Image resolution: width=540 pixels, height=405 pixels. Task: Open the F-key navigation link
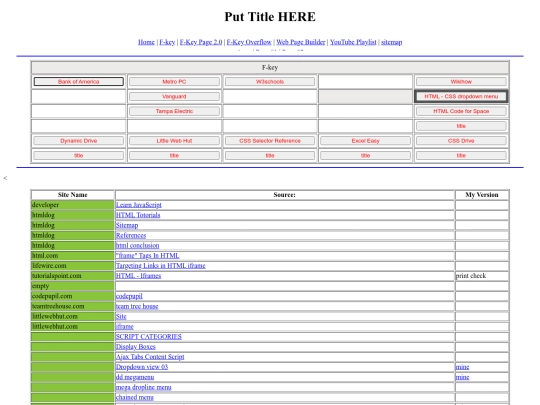[x=167, y=42]
